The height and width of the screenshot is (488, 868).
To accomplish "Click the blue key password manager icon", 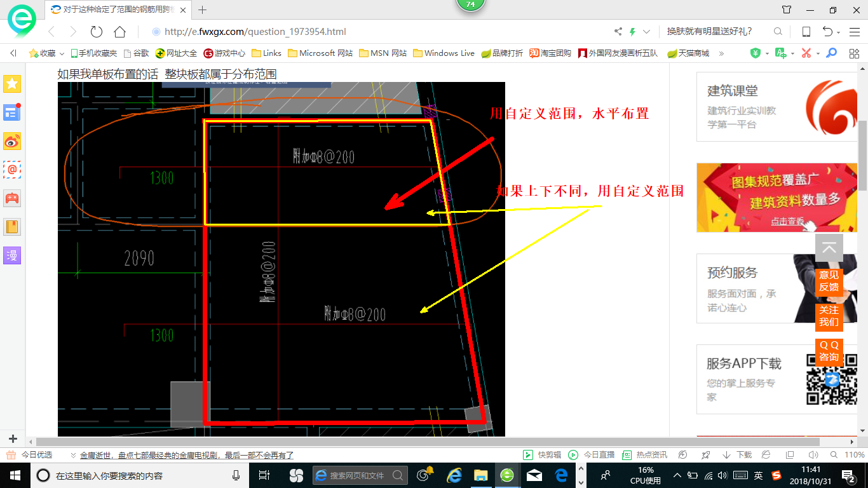I will pos(831,53).
